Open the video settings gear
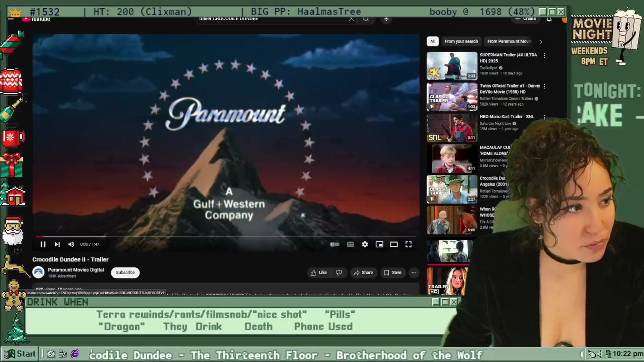The width and height of the screenshot is (644, 362). (365, 244)
